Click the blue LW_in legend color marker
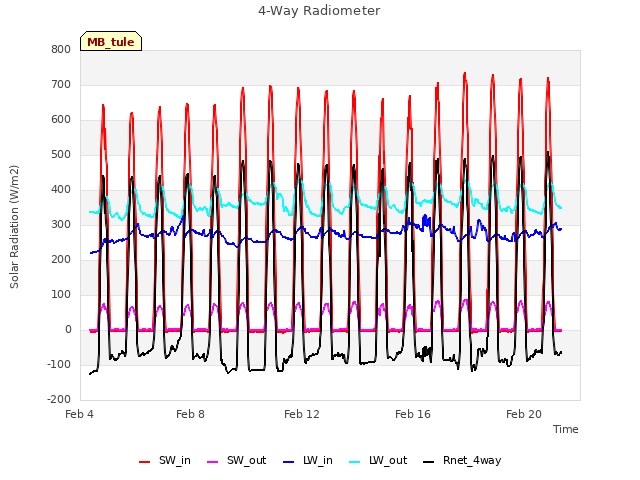This screenshot has height=480, width=640. coord(289,462)
